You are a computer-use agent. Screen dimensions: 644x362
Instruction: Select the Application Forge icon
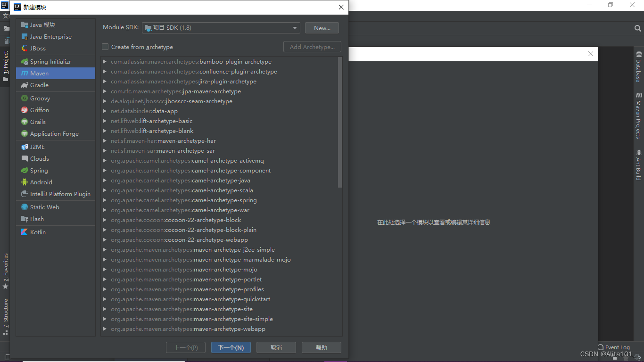pyautogui.click(x=25, y=134)
